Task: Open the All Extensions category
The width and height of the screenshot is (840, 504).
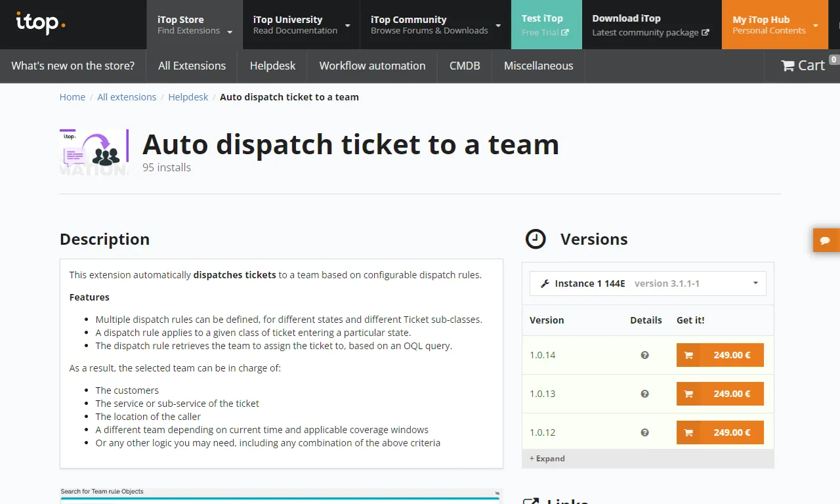Action: (192, 66)
